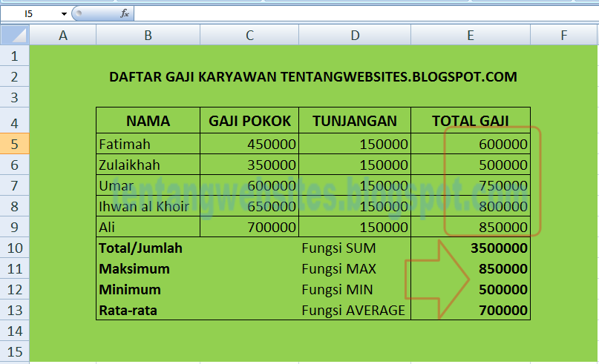Select column B header
This screenshot has width=599, height=364.
(148, 35)
